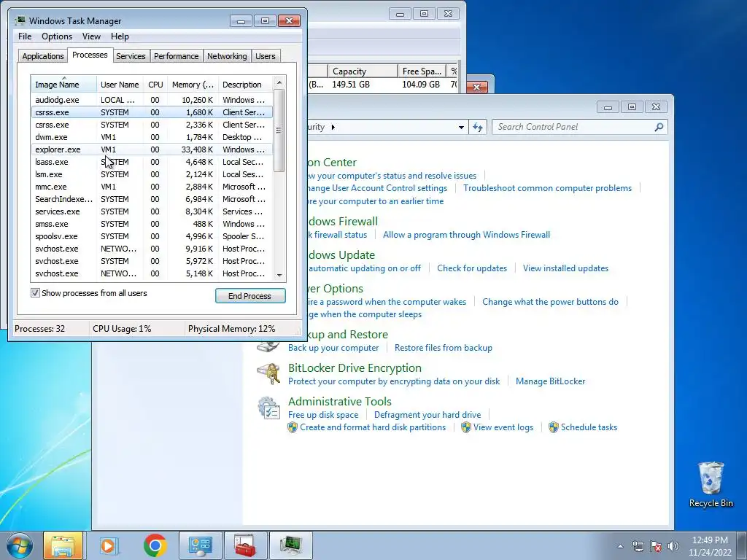Launch Windows Media Player taskbar icon
747x560 pixels.
coord(109,545)
